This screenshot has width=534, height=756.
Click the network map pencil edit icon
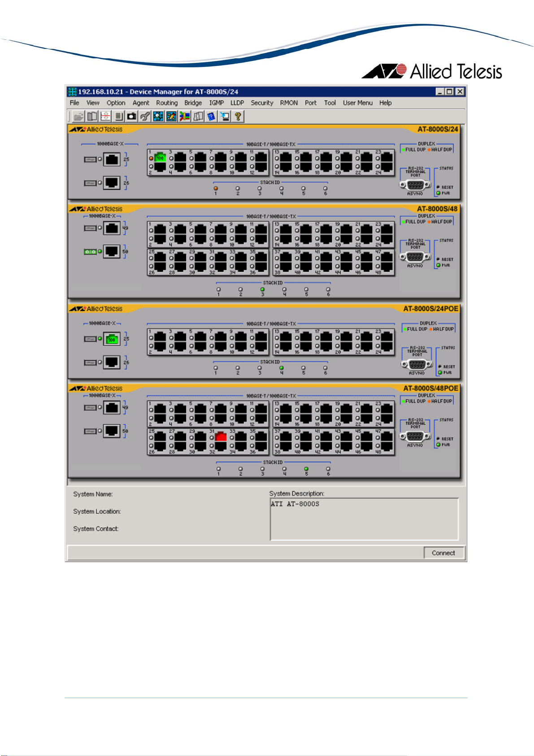171,117
